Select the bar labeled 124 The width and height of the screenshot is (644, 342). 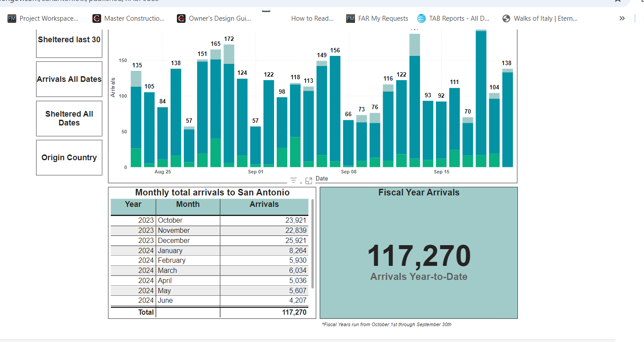point(242,123)
